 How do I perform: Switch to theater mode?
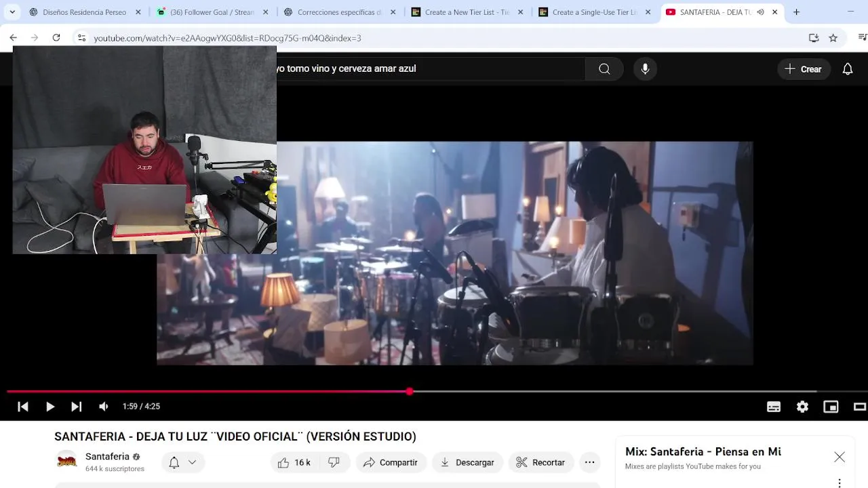tap(859, 407)
